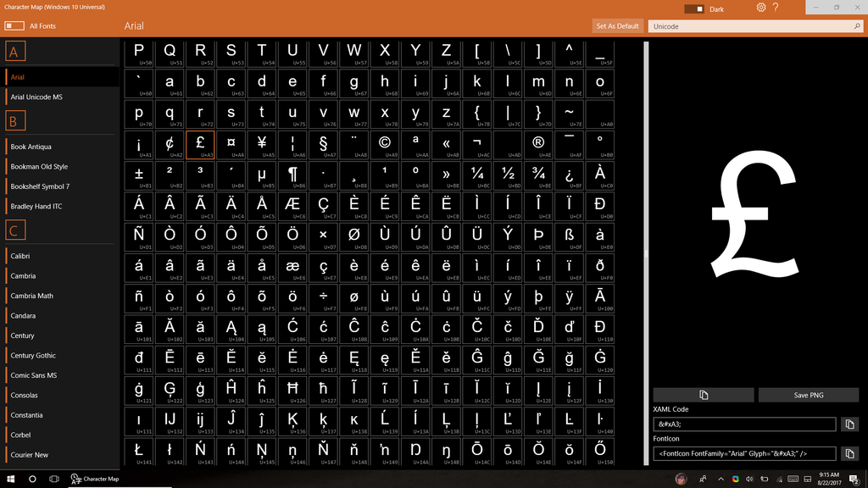This screenshot has width=868, height=488.
Task: Click the Set As Default button
Action: [x=617, y=25]
